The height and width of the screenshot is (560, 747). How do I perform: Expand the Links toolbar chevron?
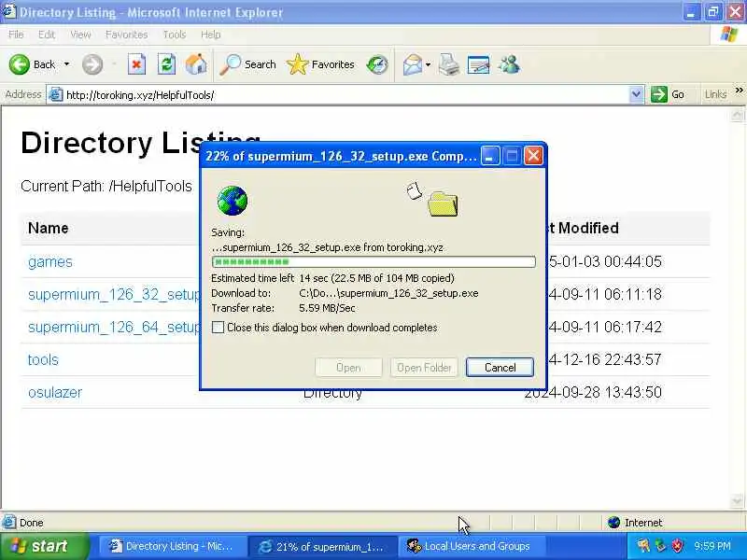coord(739,91)
